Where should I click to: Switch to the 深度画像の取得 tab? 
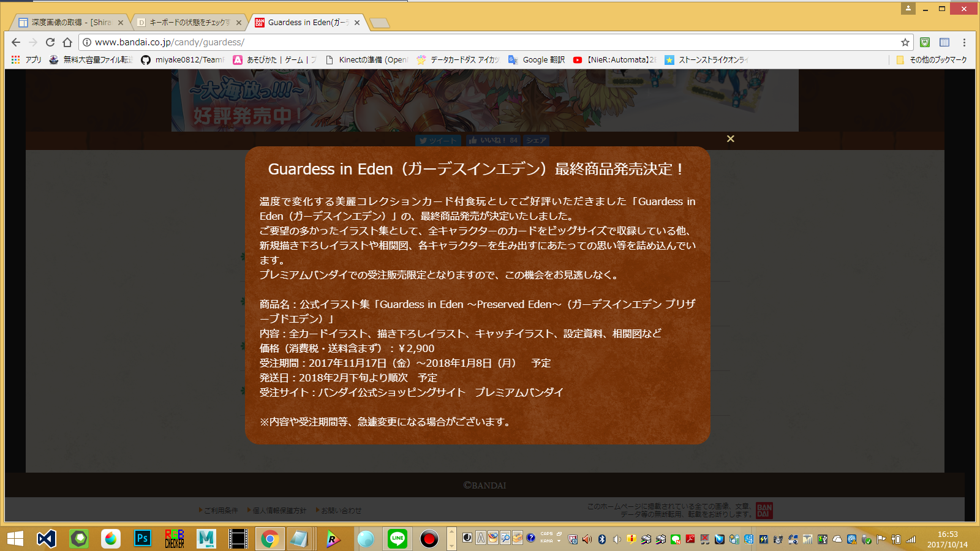tap(71, 22)
